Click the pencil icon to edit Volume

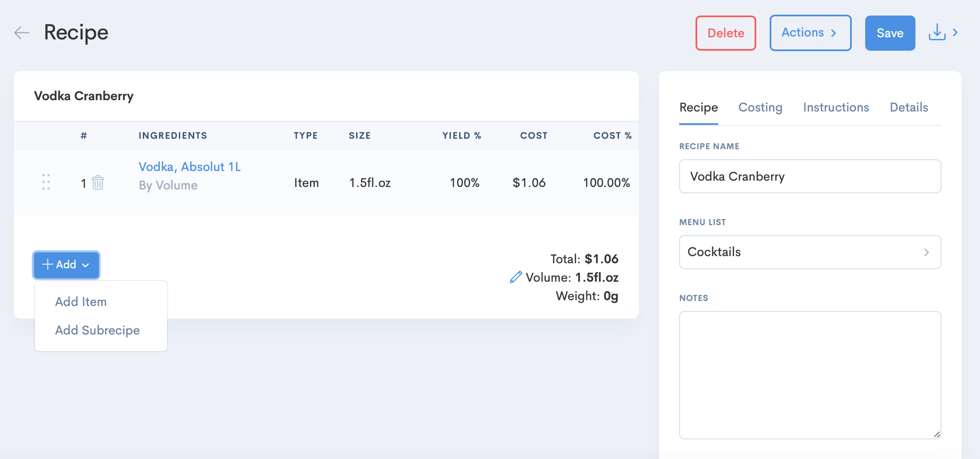[516, 277]
